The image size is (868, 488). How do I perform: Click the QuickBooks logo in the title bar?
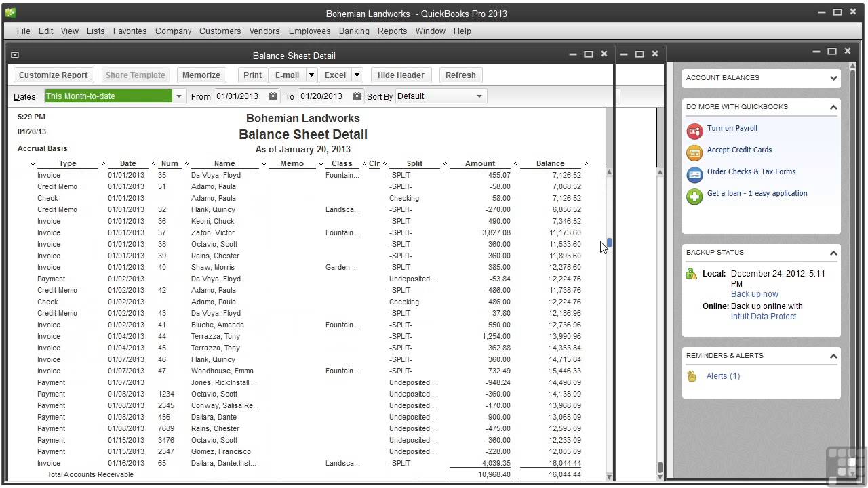(x=10, y=13)
